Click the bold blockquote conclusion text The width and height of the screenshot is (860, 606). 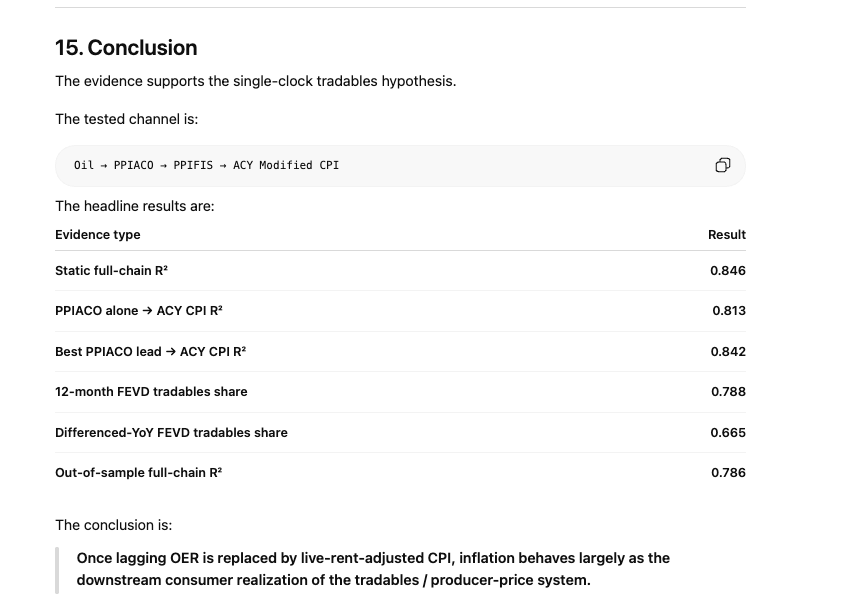click(x=373, y=569)
